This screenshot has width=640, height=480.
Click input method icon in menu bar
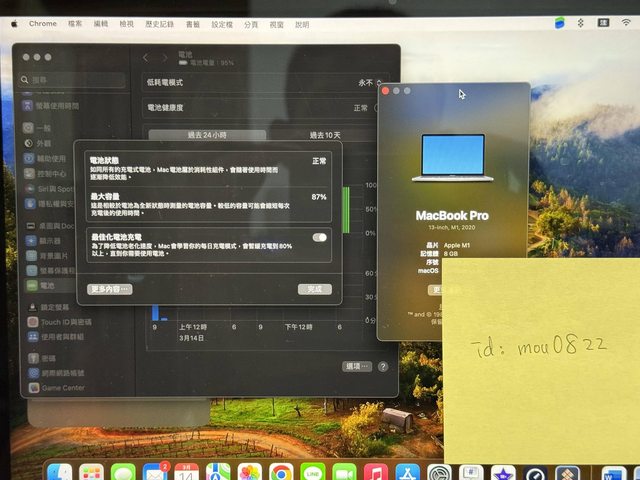(x=603, y=23)
